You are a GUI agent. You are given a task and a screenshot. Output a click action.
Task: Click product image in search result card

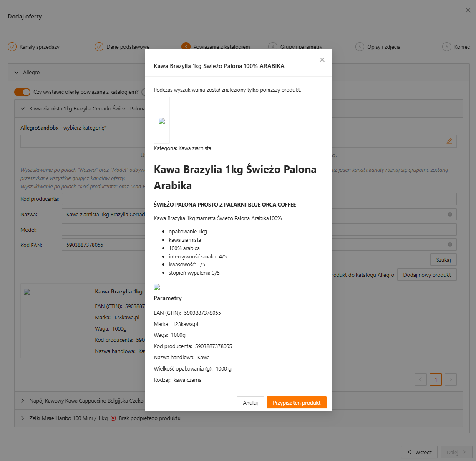click(x=27, y=292)
